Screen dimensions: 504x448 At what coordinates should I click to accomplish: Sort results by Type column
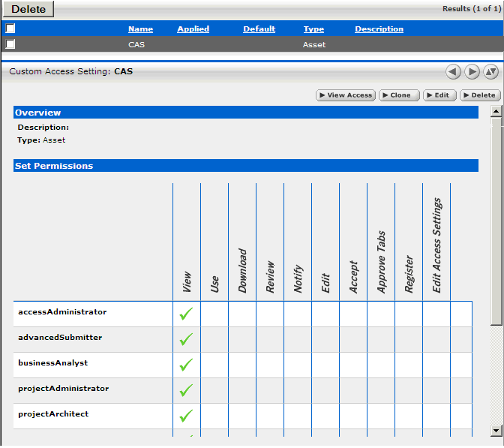pyautogui.click(x=314, y=29)
